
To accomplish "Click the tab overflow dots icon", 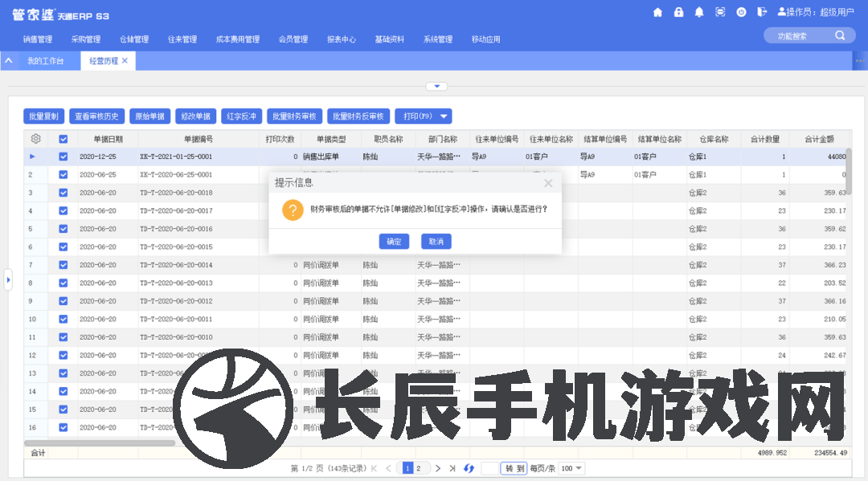I will coord(860,61).
